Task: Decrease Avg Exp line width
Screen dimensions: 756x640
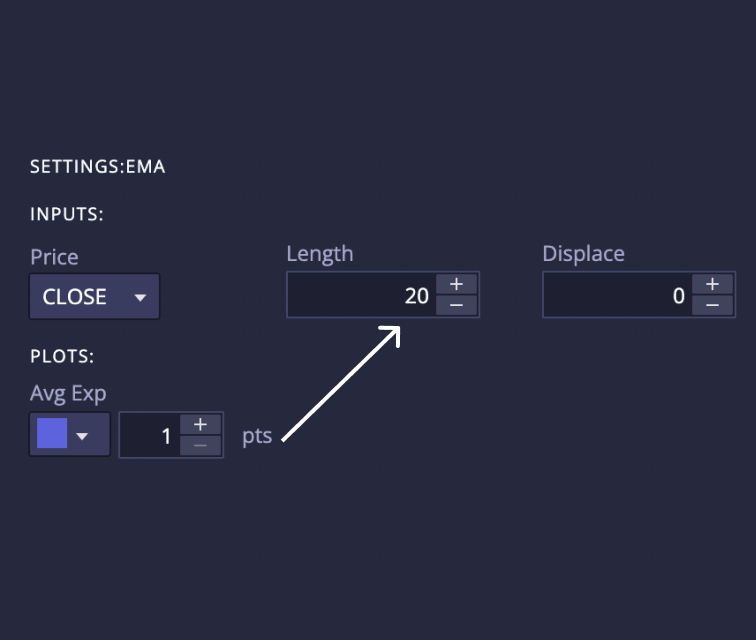Action: [200, 445]
